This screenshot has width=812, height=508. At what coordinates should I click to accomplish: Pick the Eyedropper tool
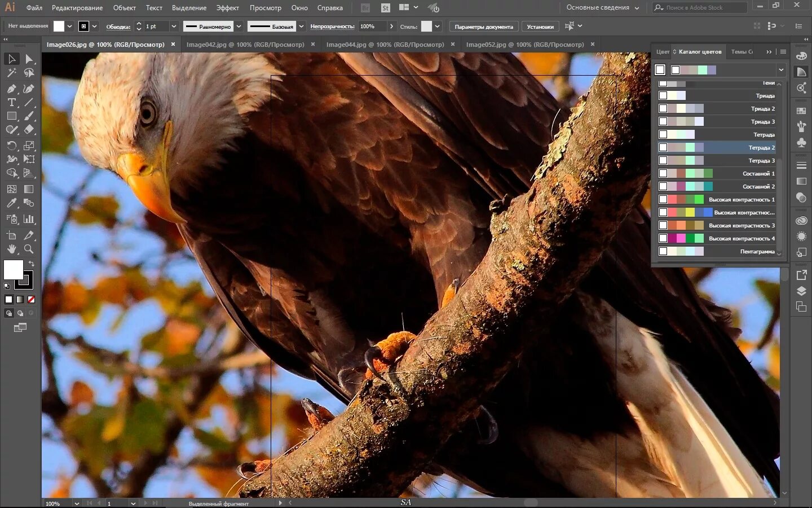(x=11, y=203)
